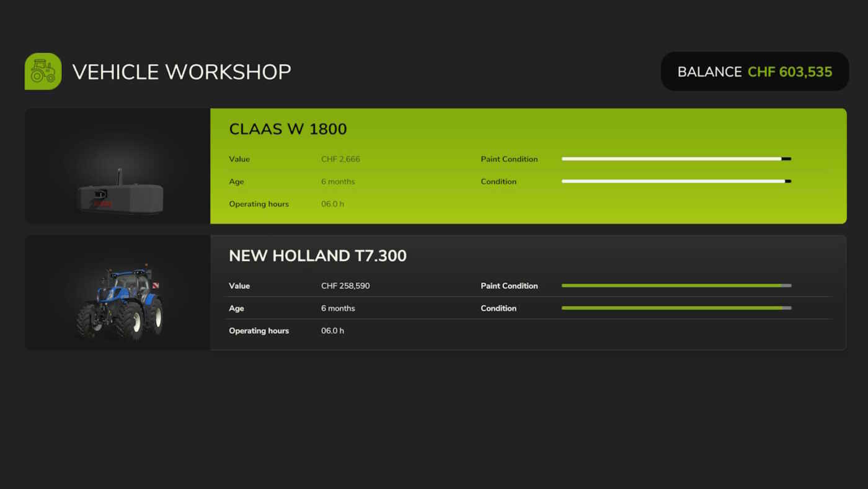This screenshot has height=489, width=868.
Task: Click New Holland's Condition progress bar
Action: [676, 308]
